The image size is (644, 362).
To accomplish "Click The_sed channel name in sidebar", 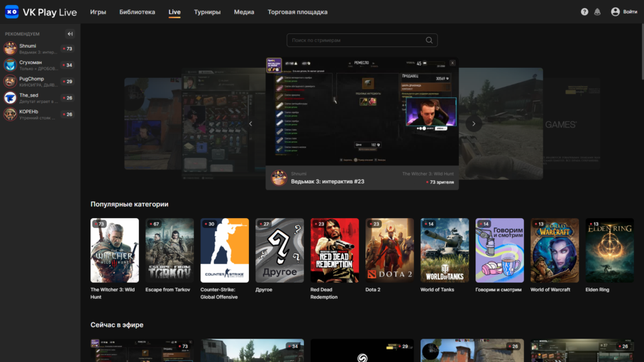I will click(29, 96).
